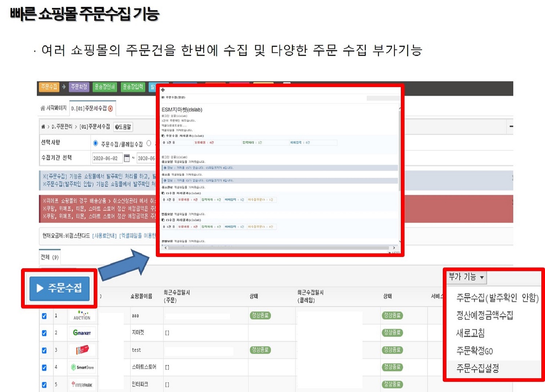The width and height of the screenshot is (545, 392).
Task: Click the Gmarket shopping mall logo icon
Action: point(82,332)
